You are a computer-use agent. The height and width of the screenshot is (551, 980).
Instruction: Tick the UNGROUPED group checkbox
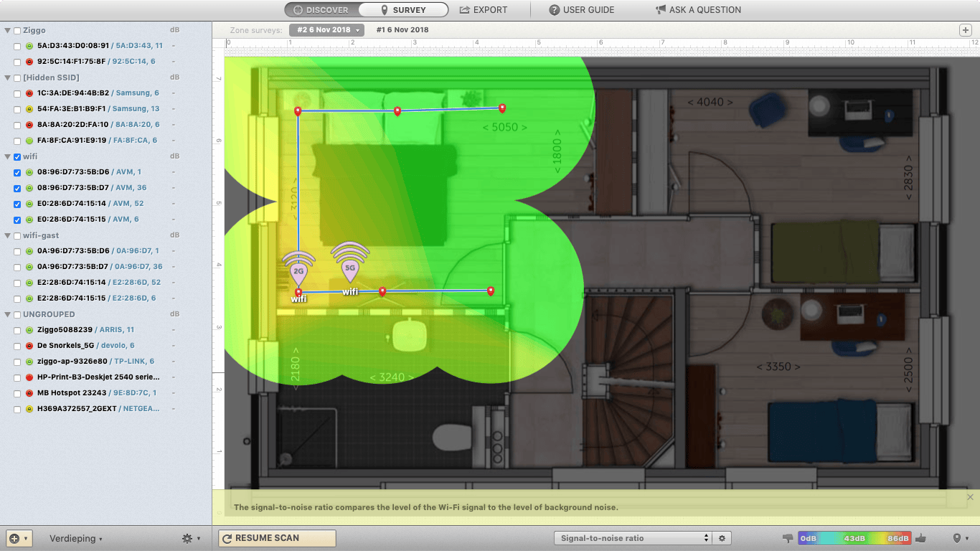(17, 315)
